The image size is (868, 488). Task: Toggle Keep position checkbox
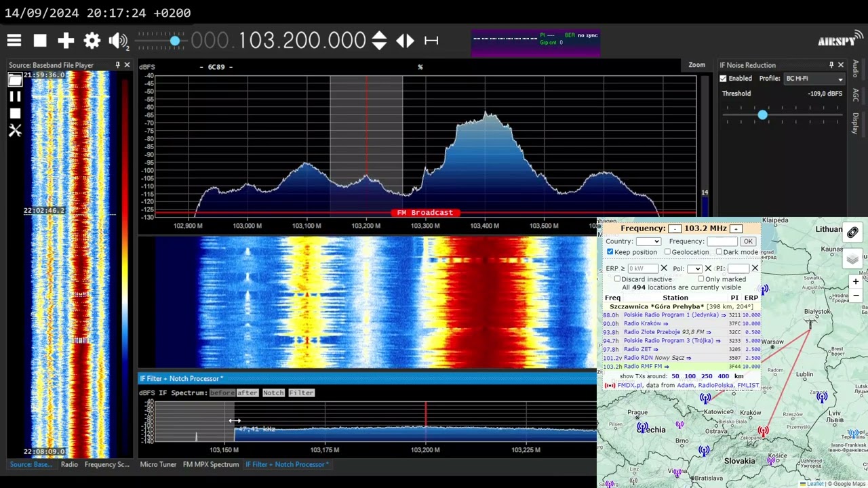click(610, 252)
